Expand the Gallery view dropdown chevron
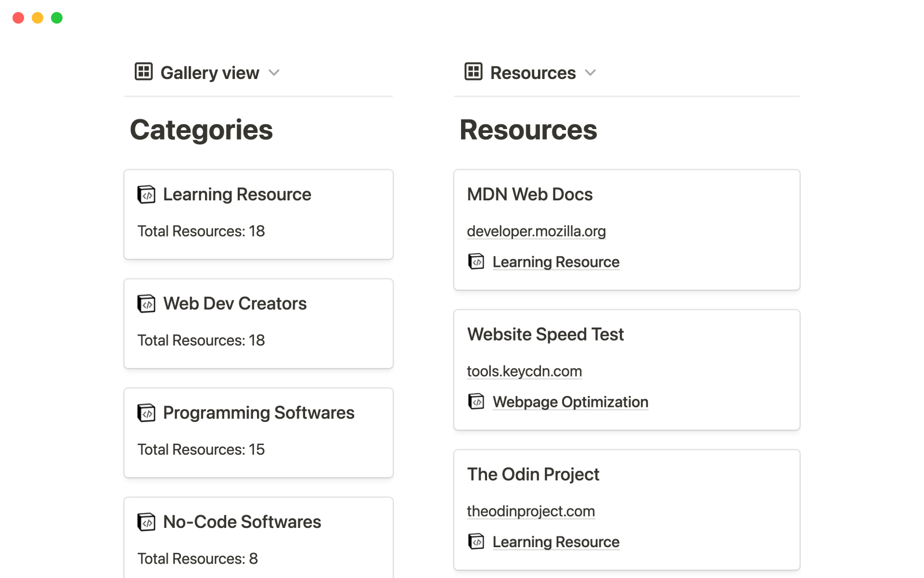This screenshot has width=924, height=578. (x=274, y=73)
